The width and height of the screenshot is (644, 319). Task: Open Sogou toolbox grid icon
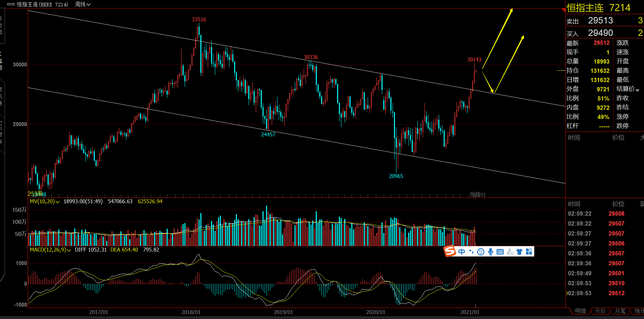click(529, 252)
